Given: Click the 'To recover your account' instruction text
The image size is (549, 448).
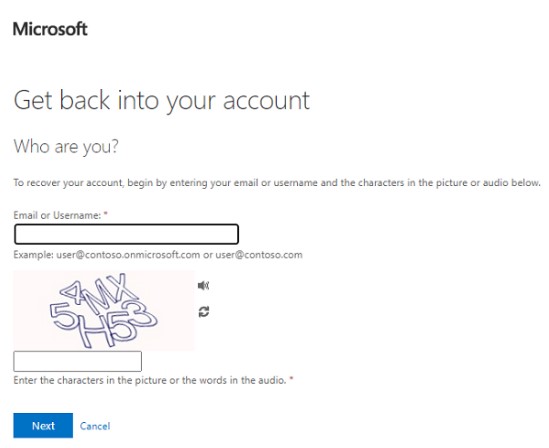Looking at the screenshot, I should pos(277,183).
